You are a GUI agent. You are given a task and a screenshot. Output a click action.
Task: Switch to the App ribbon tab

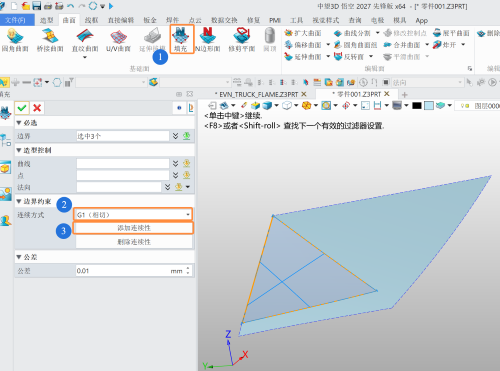coord(422,20)
